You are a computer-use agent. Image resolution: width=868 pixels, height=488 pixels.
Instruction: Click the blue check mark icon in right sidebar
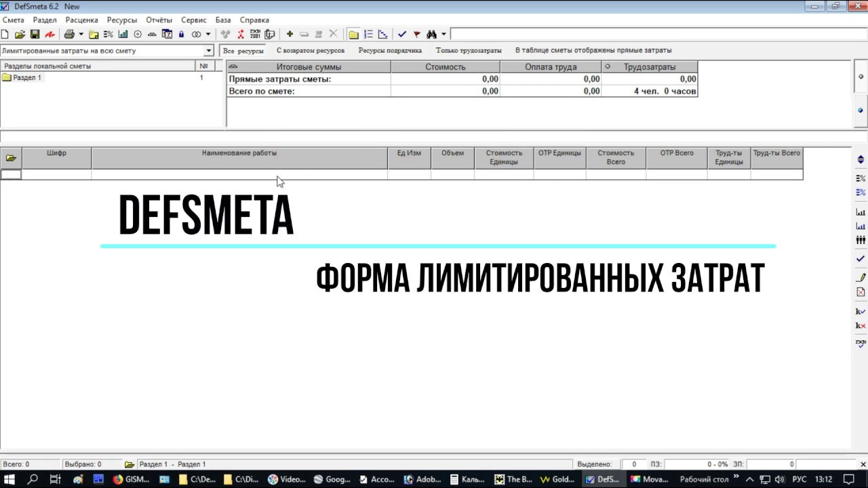click(x=861, y=259)
